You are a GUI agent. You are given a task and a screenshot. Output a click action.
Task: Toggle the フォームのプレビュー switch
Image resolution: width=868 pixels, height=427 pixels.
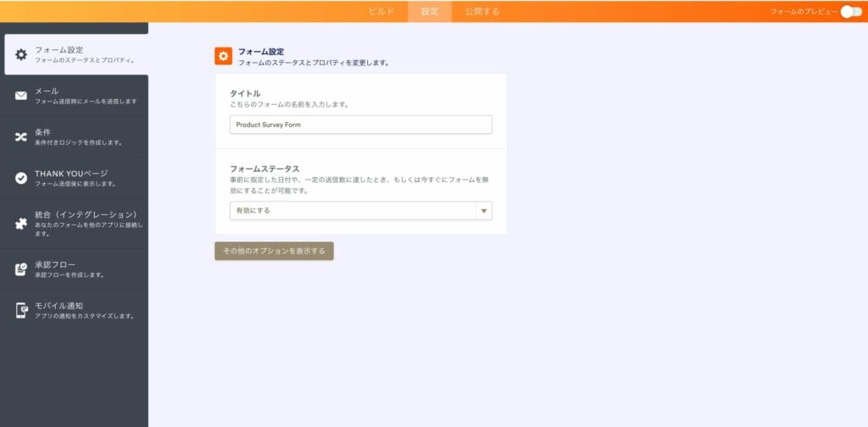pos(851,12)
